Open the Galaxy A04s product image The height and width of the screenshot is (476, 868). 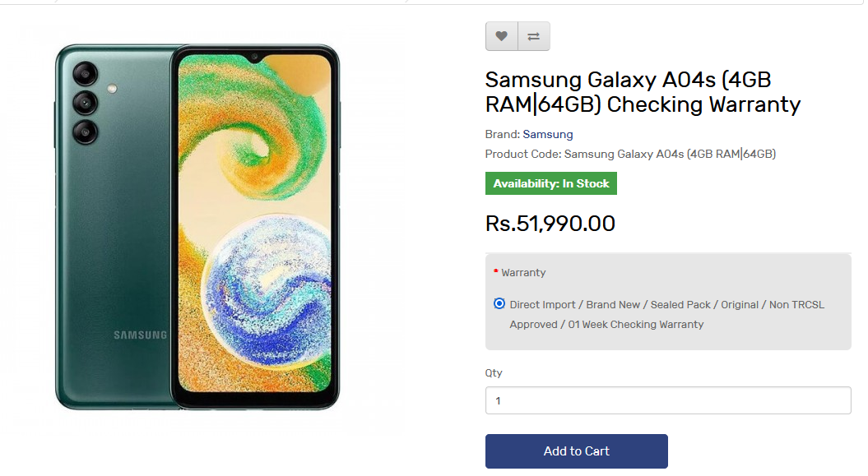(197, 227)
